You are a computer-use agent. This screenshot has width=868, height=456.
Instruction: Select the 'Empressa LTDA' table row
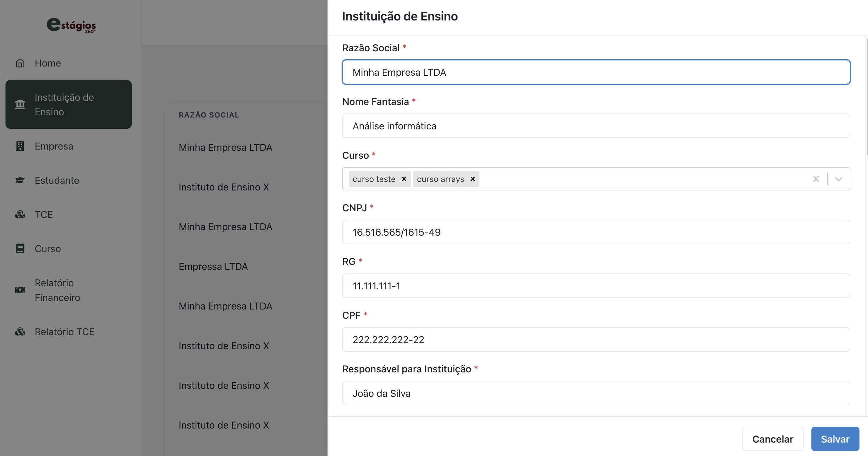213,266
